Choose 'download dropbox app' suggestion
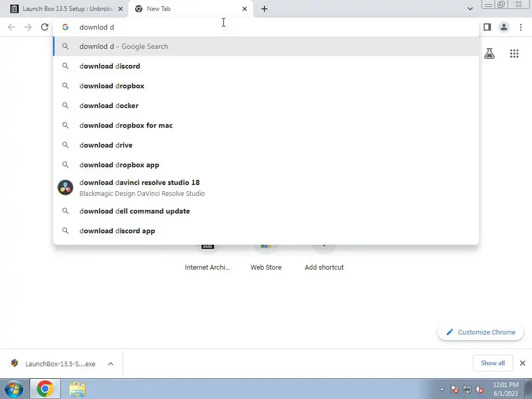This screenshot has width=532, height=399. click(266, 165)
